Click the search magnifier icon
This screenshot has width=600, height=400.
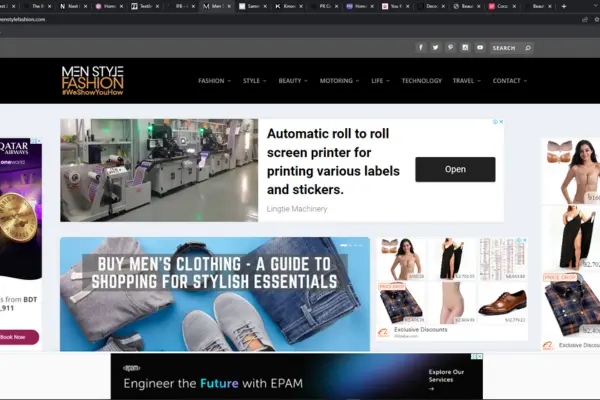pyautogui.click(x=528, y=48)
